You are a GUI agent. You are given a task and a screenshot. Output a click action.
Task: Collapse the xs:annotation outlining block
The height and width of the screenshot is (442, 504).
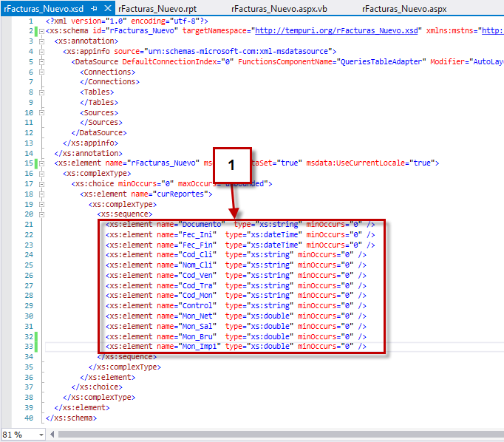[42, 41]
